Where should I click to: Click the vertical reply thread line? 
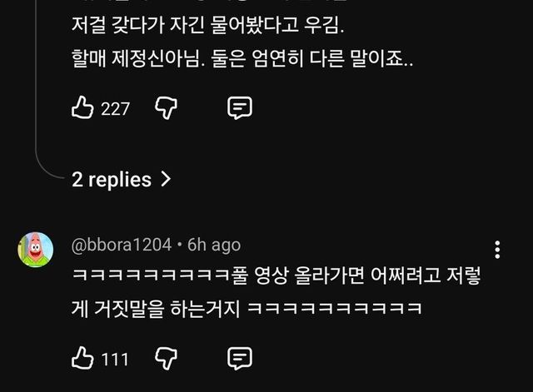click(x=37, y=83)
